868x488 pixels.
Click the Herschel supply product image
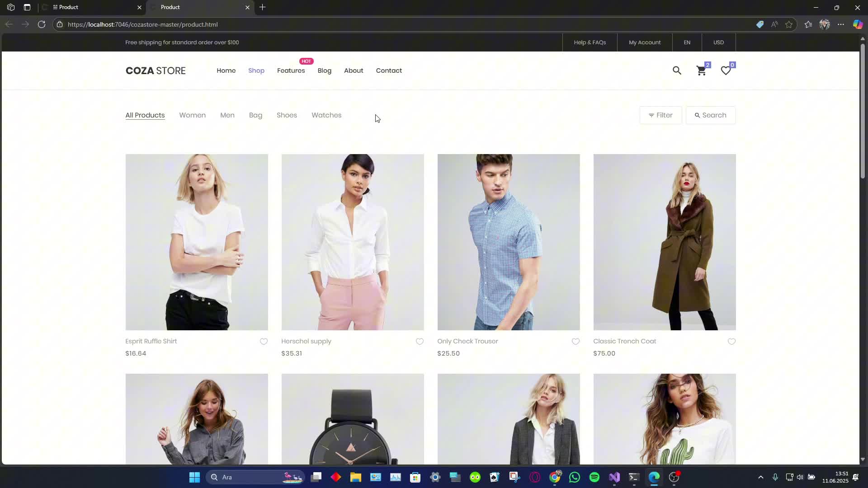tap(353, 242)
